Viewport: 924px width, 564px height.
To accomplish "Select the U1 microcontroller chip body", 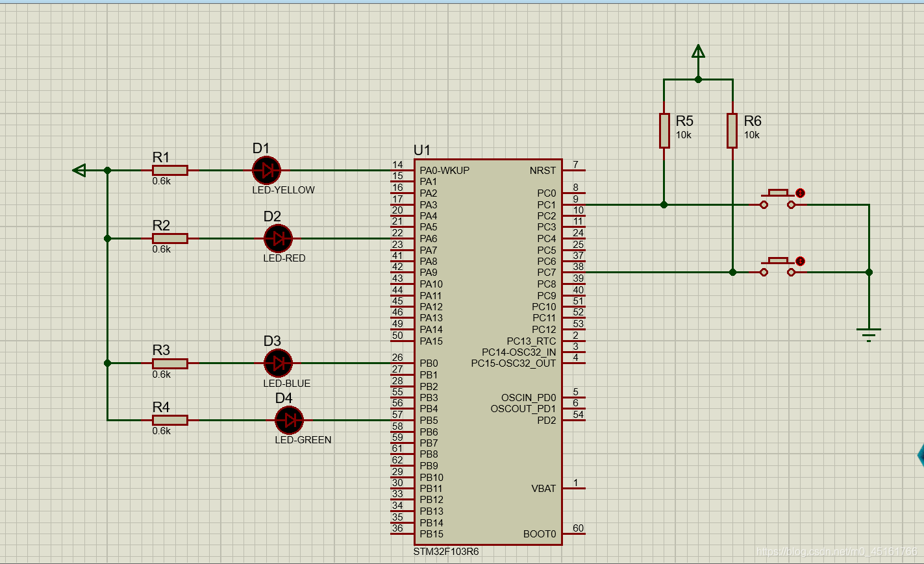I will (x=488, y=352).
